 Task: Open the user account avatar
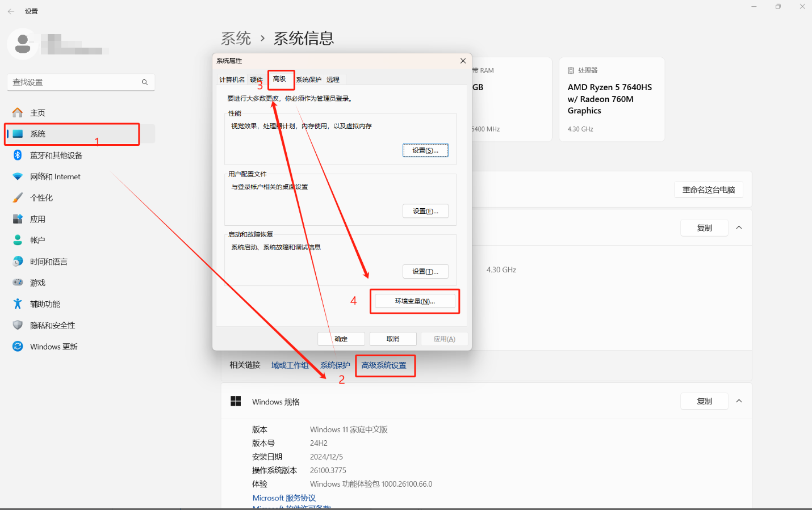tap(23, 44)
